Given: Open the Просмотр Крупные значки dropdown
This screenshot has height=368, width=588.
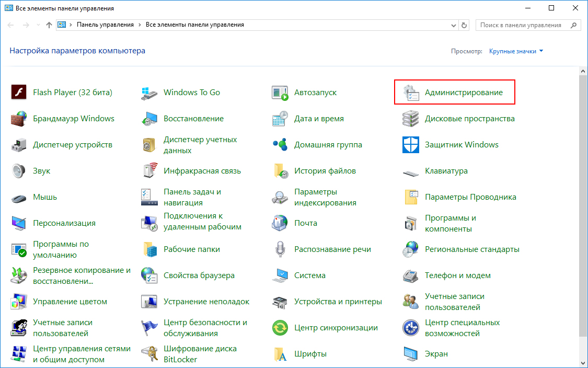Looking at the screenshot, I should click(516, 51).
